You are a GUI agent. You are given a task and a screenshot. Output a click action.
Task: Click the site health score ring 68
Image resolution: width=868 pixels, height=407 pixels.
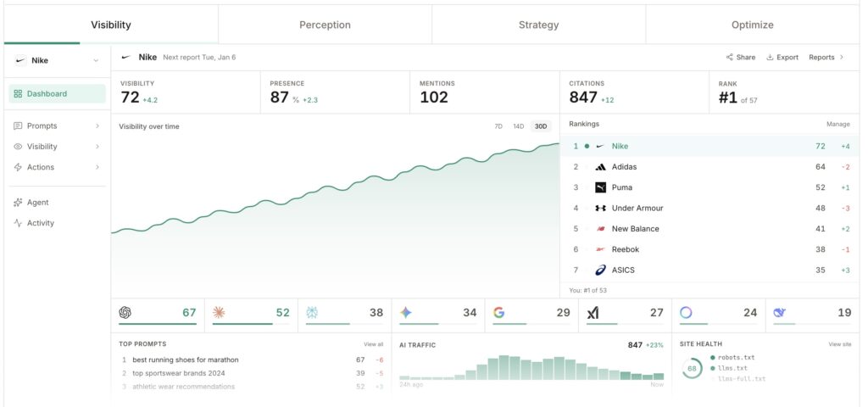[x=692, y=368]
